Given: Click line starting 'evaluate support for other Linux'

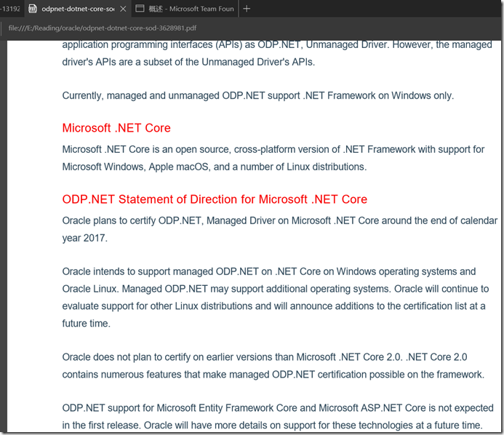Looking at the screenshot, I should (273, 306).
